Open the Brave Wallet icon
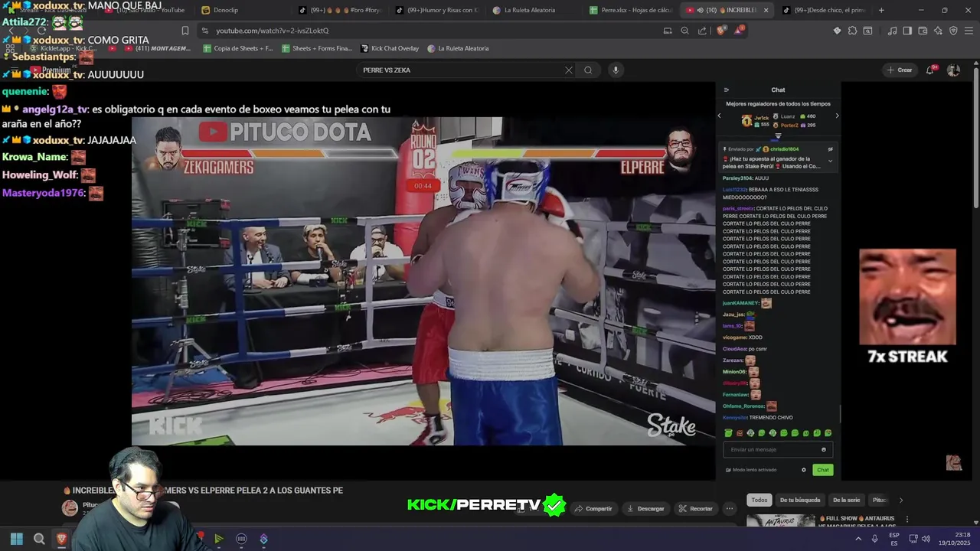 pyautogui.click(x=923, y=31)
